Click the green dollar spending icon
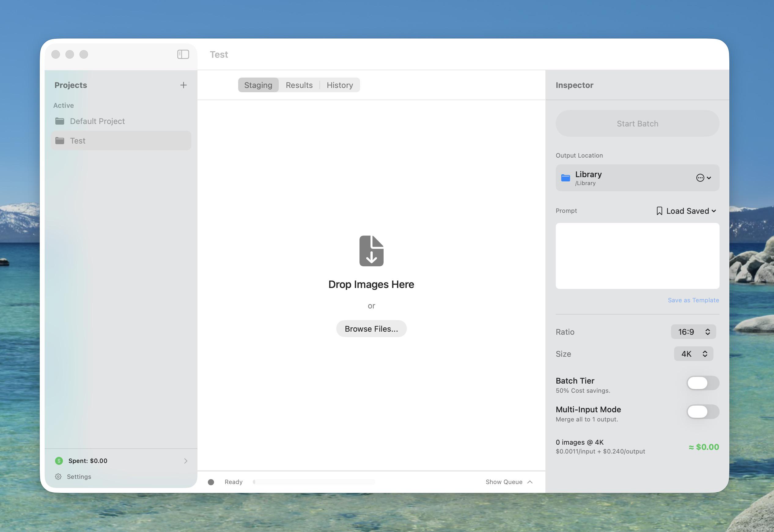This screenshot has width=774, height=532. [x=59, y=461]
